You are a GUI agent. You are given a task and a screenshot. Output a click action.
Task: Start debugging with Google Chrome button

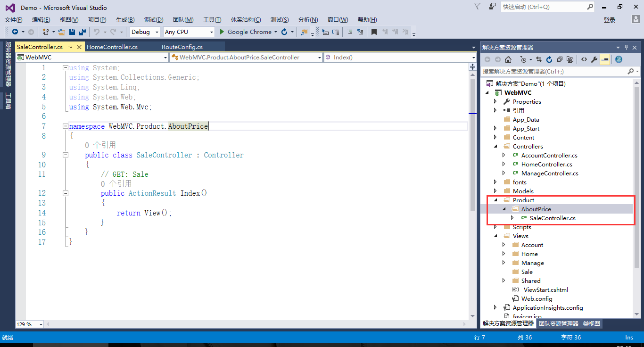246,32
